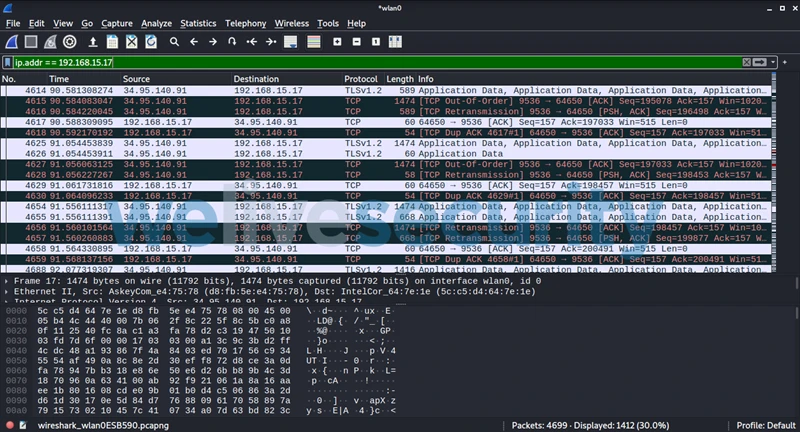Screen dimensions: 800x432
Task: Apply the display filter arrow button
Action: (x=760, y=62)
